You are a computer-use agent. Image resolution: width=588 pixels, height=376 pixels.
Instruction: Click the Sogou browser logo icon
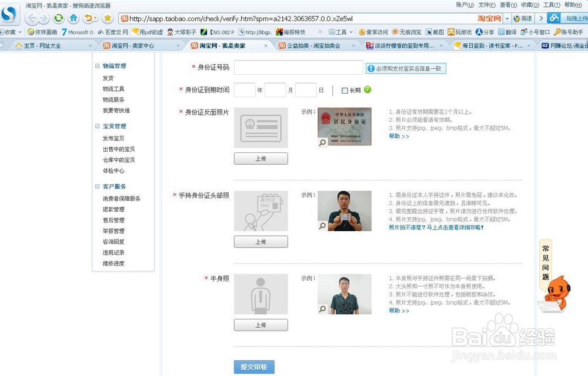[9, 14]
